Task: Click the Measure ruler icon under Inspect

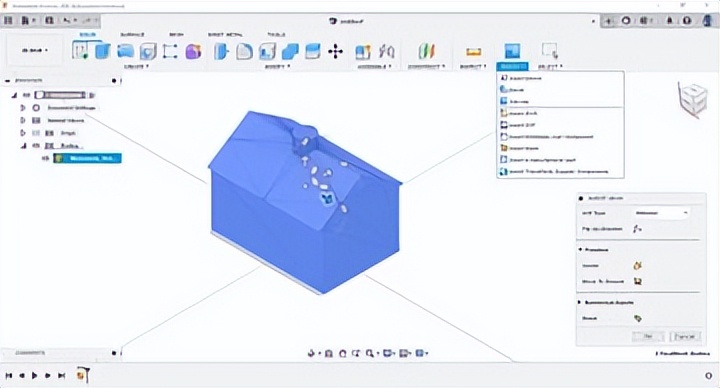Action: coord(473,51)
